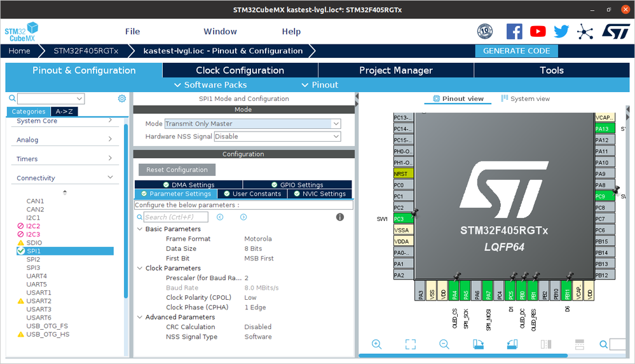Click the green PC3 pin on chip
The width and height of the screenshot is (635, 364).
tap(404, 219)
